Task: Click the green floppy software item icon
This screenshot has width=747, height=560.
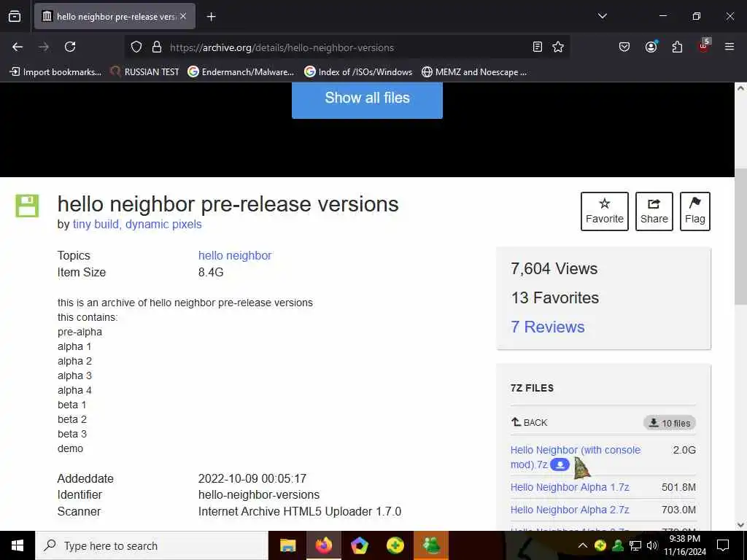Action: (27, 206)
